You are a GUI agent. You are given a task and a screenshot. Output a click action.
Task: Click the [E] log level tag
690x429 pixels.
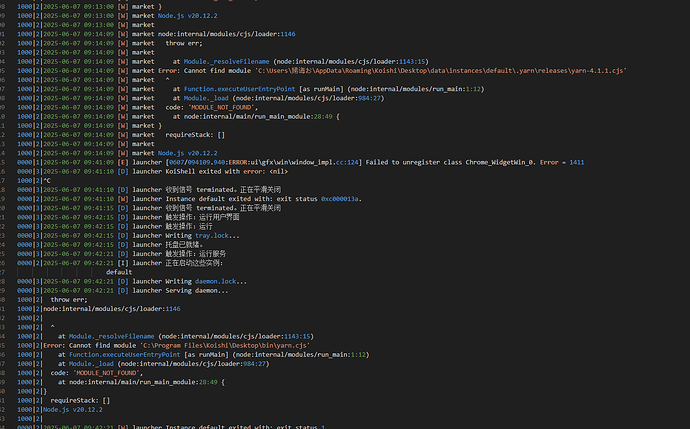(122, 162)
